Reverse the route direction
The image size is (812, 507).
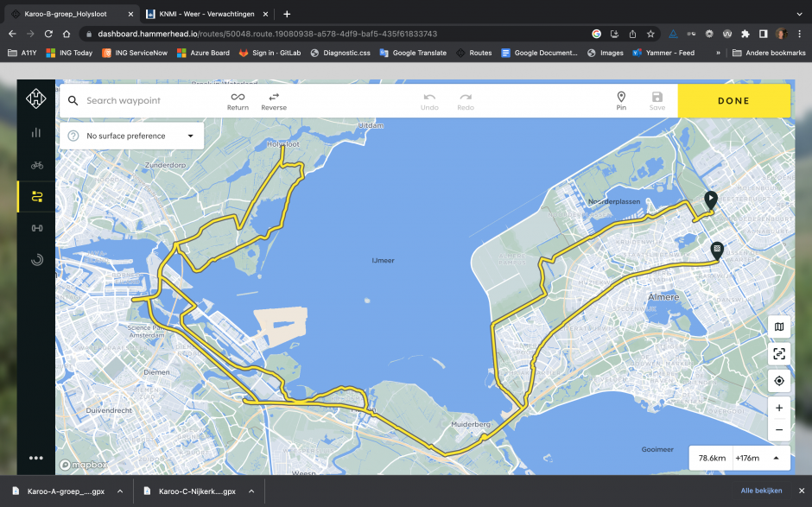coord(274,101)
